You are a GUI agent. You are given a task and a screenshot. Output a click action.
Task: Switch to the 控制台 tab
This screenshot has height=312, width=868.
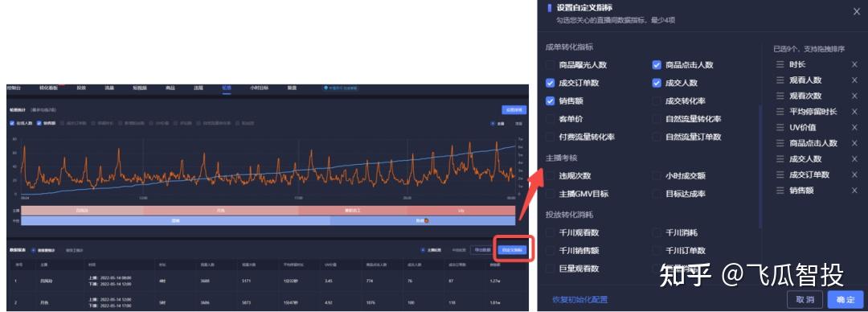[14, 88]
